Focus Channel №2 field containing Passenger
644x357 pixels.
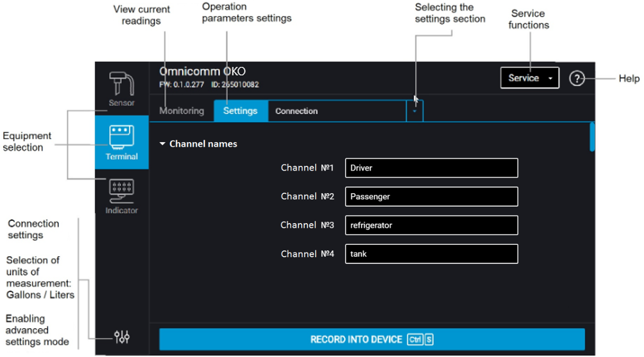pos(432,196)
